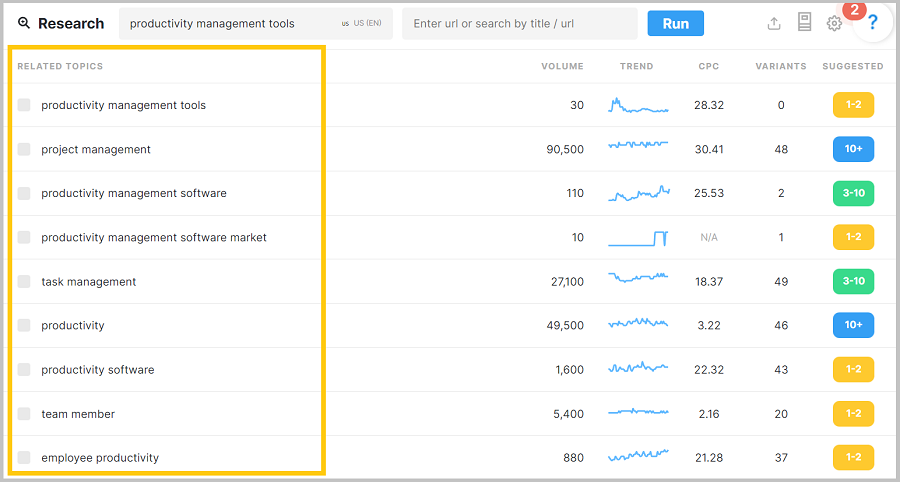Open the help question mark

[872, 23]
